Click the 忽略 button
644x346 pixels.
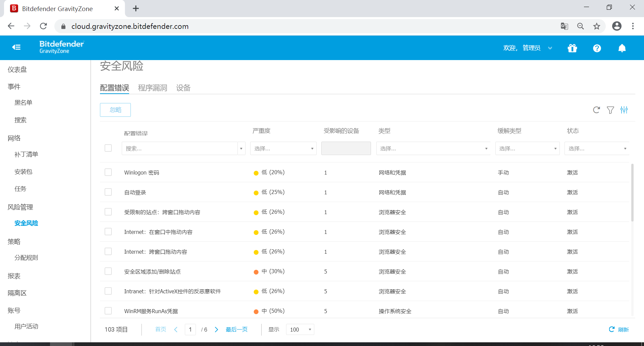coord(115,110)
